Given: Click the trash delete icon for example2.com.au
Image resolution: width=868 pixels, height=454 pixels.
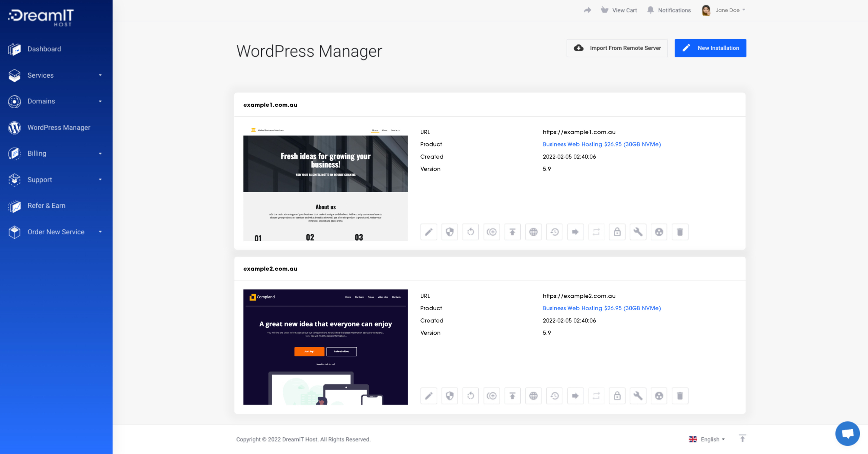Looking at the screenshot, I should tap(680, 396).
